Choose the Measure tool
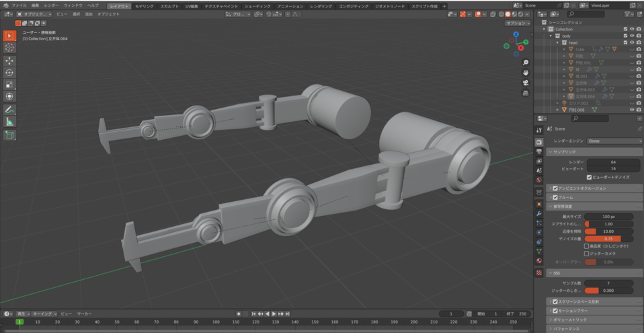 pos(9,122)
